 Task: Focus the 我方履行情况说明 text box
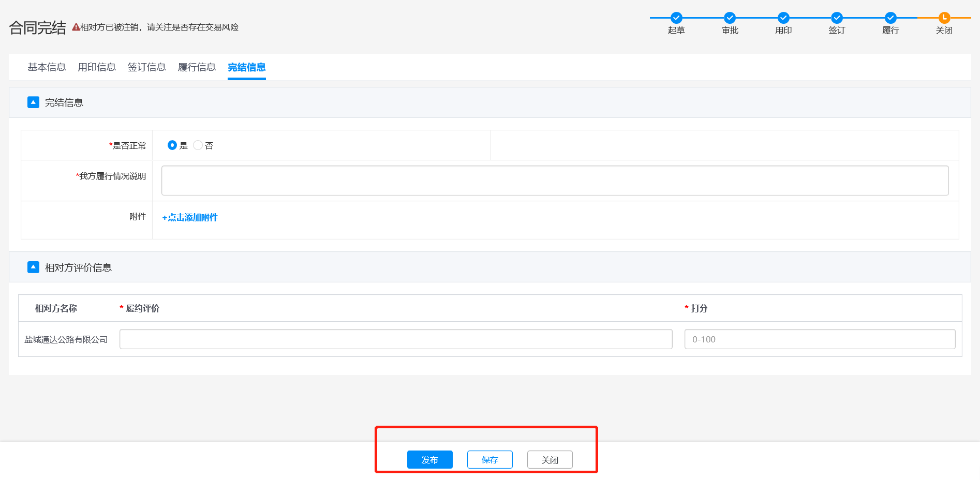[555, 181]
